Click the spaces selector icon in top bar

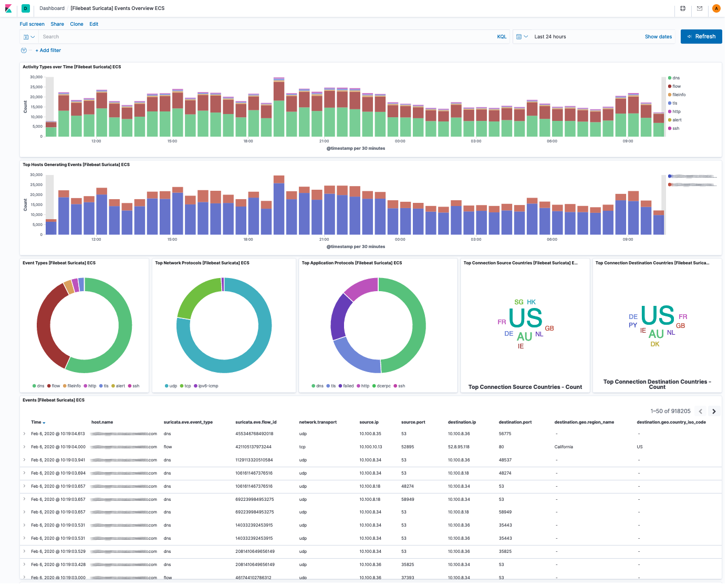coord(683,8)
